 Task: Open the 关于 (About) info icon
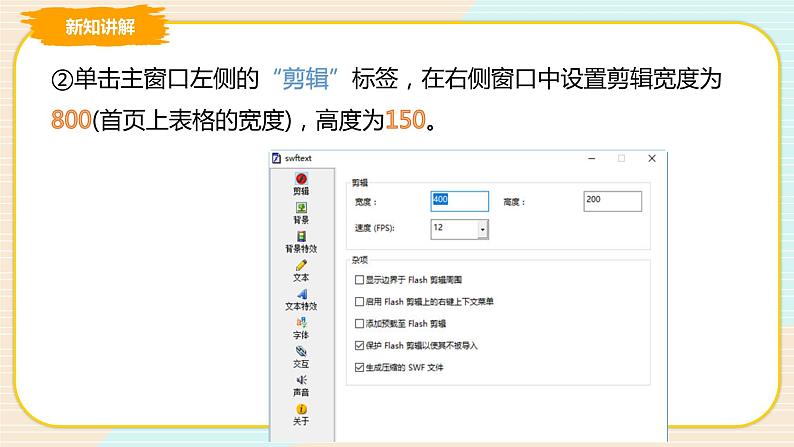[301, 409]
